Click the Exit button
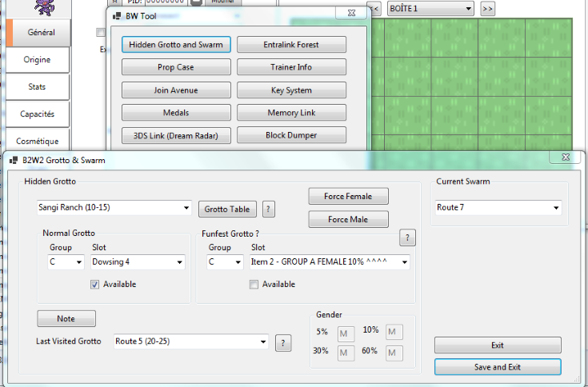This screenshot has width=588, height=387. [x=498, y=345]
